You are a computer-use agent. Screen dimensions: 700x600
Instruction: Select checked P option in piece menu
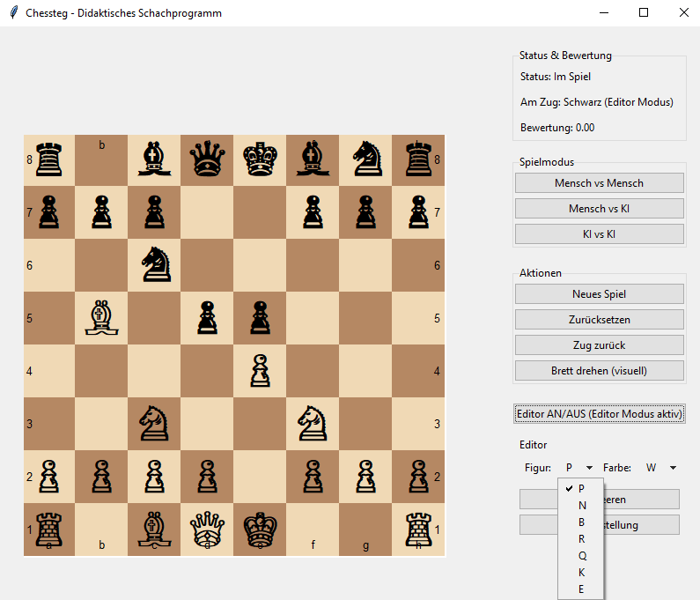[x=581, y=488]
